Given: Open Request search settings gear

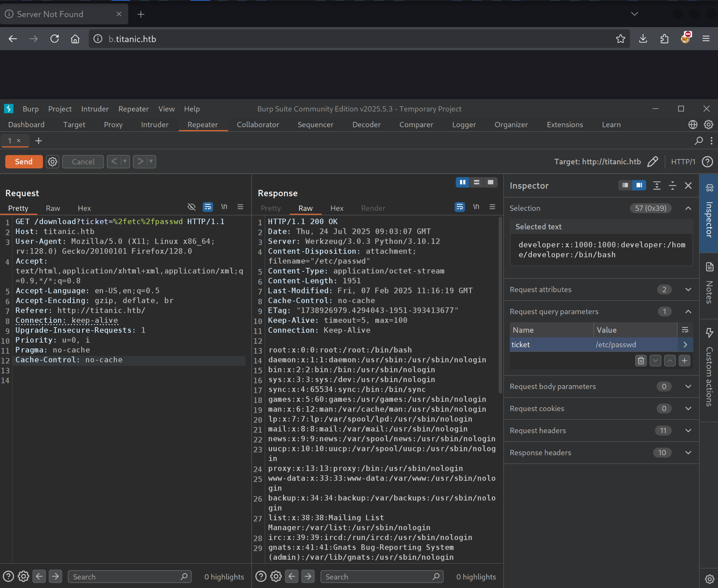Looking at the screenshot, I should (x=23, y=577).
